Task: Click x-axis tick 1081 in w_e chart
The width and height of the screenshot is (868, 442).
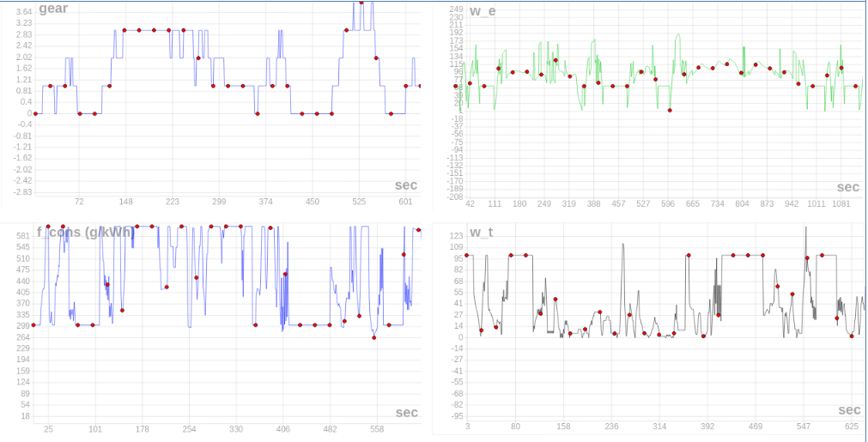Action: pos(841,203)
